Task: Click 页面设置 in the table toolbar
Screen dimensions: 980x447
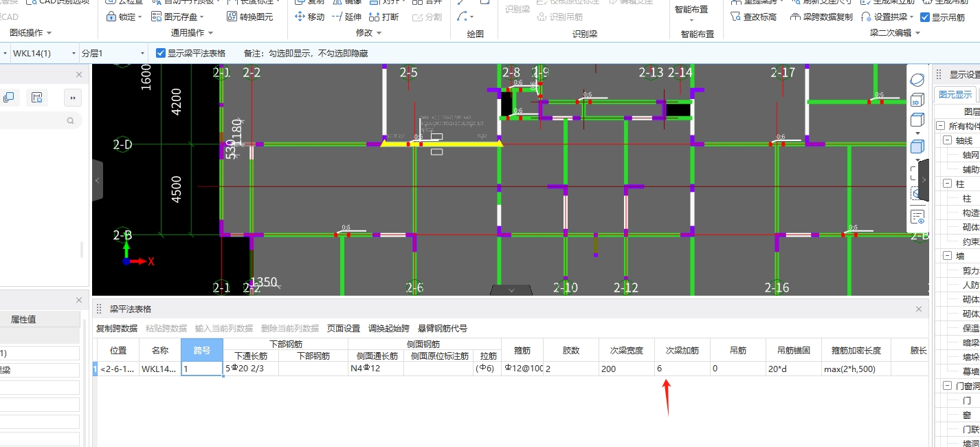Action: coord(344,329)
